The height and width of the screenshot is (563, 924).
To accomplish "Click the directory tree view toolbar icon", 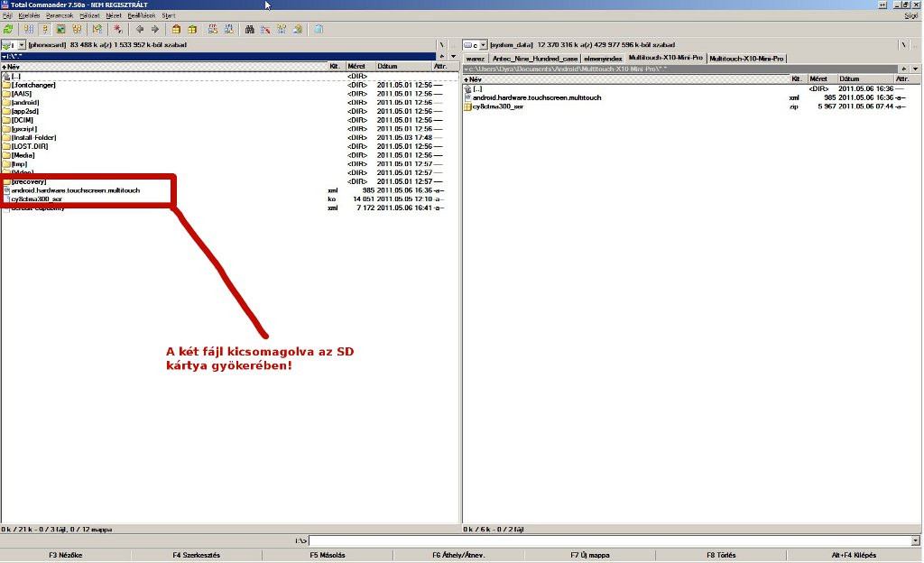I will point(77,29).
